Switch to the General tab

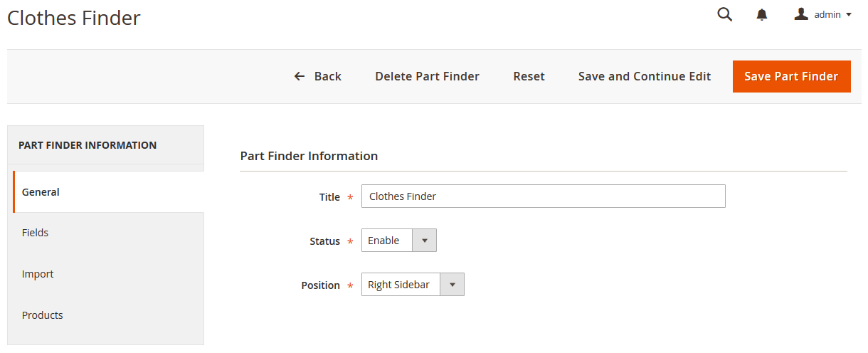click(41, 192)
